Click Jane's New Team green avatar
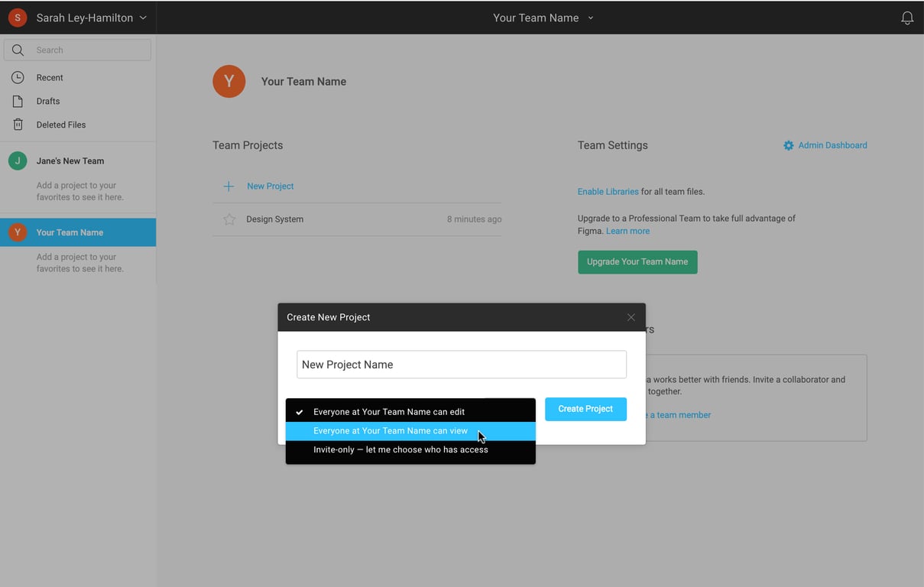This screenshot has width=924, height=587. tap(18, 161)
